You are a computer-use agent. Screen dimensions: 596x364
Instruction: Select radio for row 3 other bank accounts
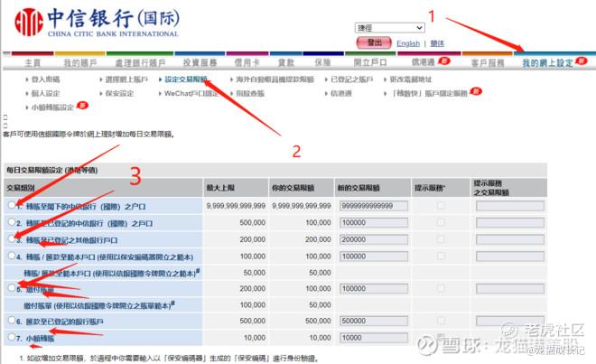coord(12,238)
